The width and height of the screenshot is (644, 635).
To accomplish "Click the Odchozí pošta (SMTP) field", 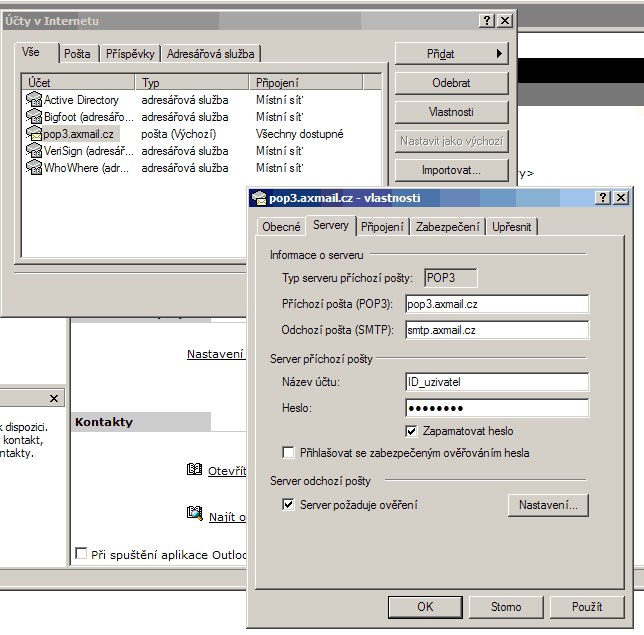I will pos(496,330).
